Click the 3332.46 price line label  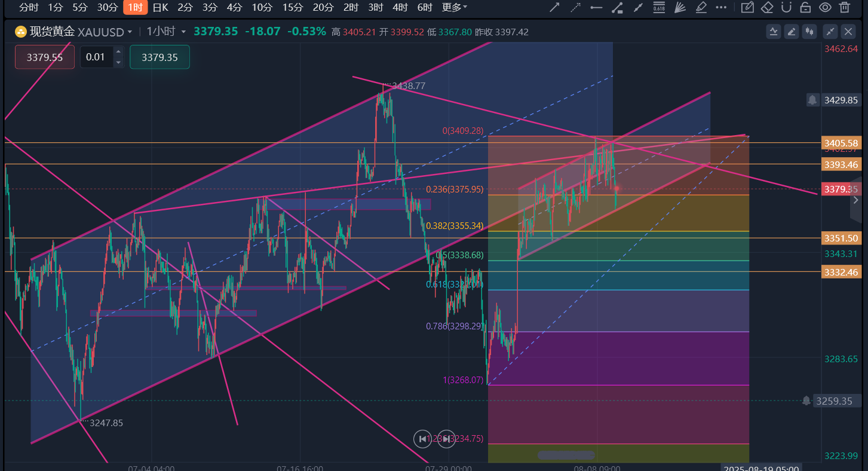click(841, 272)
